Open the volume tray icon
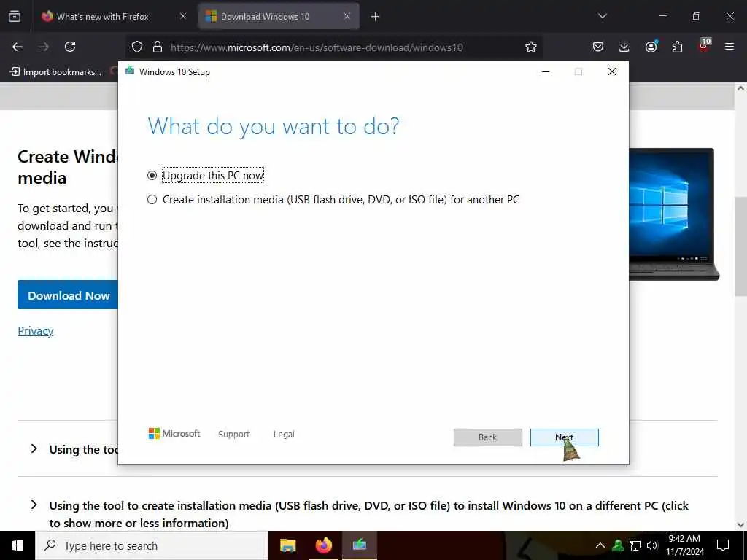Image resolution: width=747 pixels, height=560 pixels. coord(652,545)
